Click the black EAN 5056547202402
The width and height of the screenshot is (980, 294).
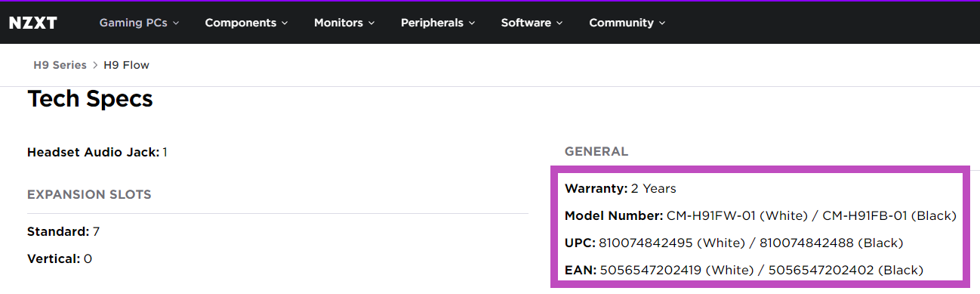coord(821,270)
